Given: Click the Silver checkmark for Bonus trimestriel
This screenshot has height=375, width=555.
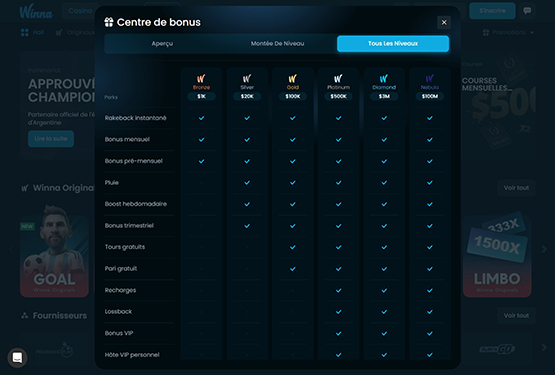Looking at the screenshot, I should click(247, 226).
